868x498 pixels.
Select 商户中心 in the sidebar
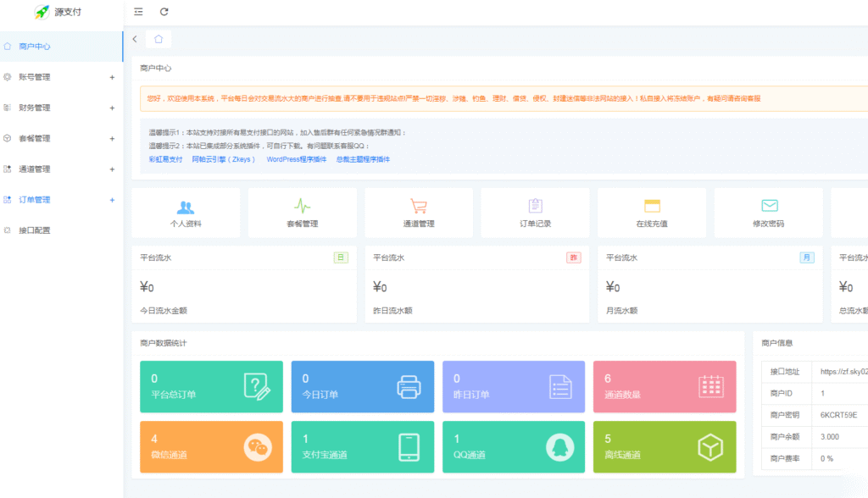click(35, 47)
